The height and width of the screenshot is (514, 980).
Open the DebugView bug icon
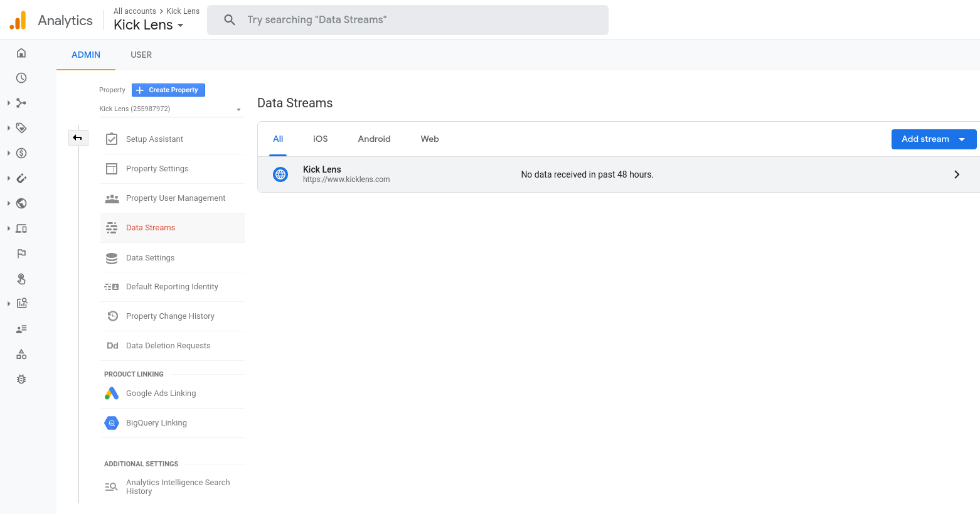[x=21, y=379]
